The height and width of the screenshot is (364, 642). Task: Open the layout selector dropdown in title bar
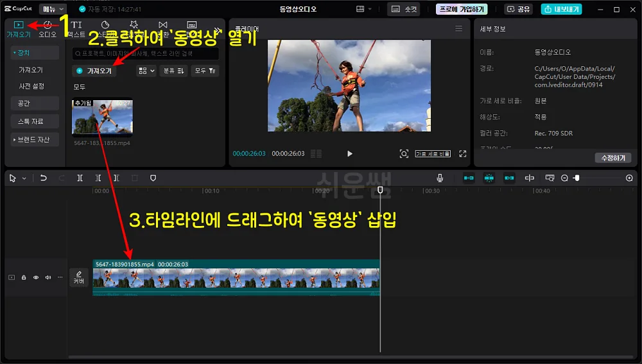[x=363, y=9]
